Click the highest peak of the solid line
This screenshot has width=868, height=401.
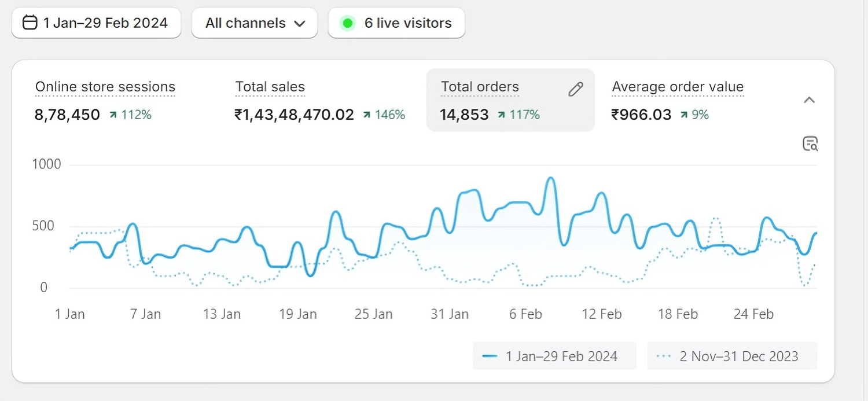(551, 178)
